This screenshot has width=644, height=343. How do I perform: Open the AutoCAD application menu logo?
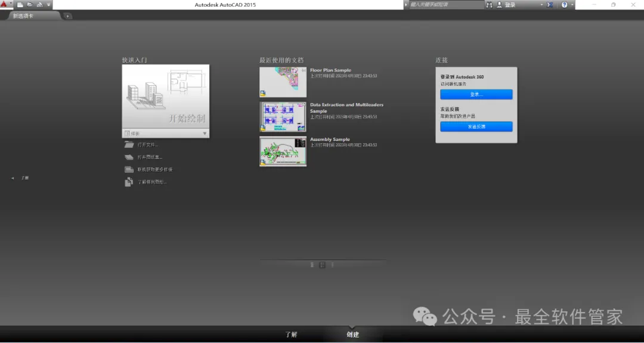(x=4, y=4)
